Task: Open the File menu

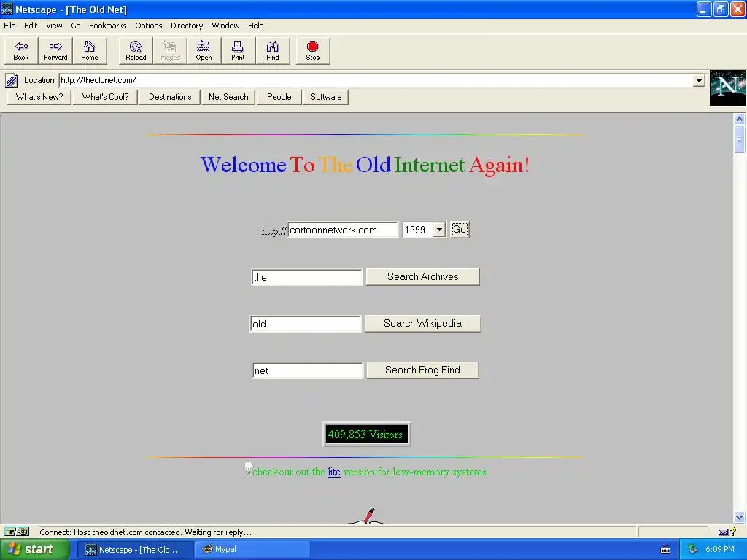Action: [9, 26]
